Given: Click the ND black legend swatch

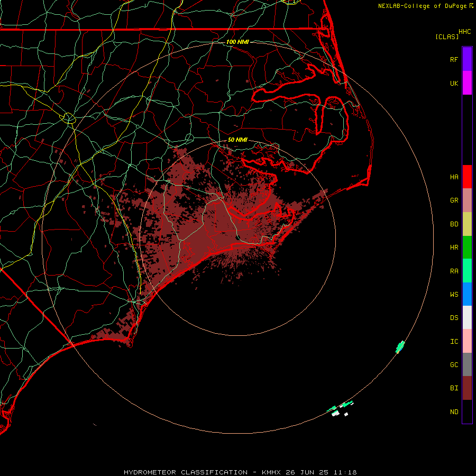Looking at the screenshot, I should tap(467, 411).
